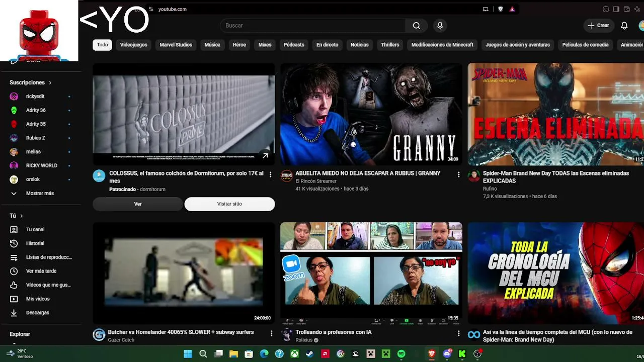Filter by Thrillers chip
This screenshot has width=644, height=362.
(x=390, y=45)
